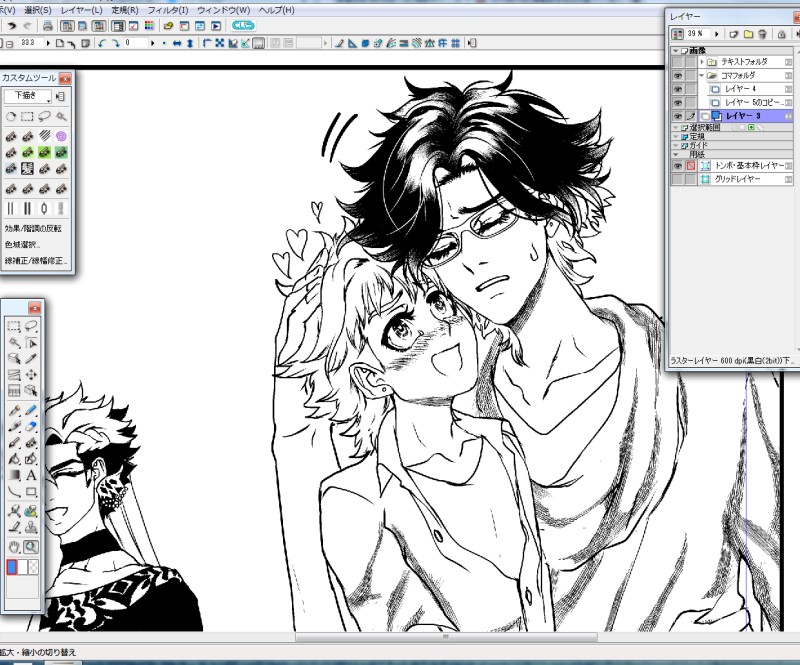Select the curve line tool
The height and width of the screenshot is (665, 800).
coord(14,492)
